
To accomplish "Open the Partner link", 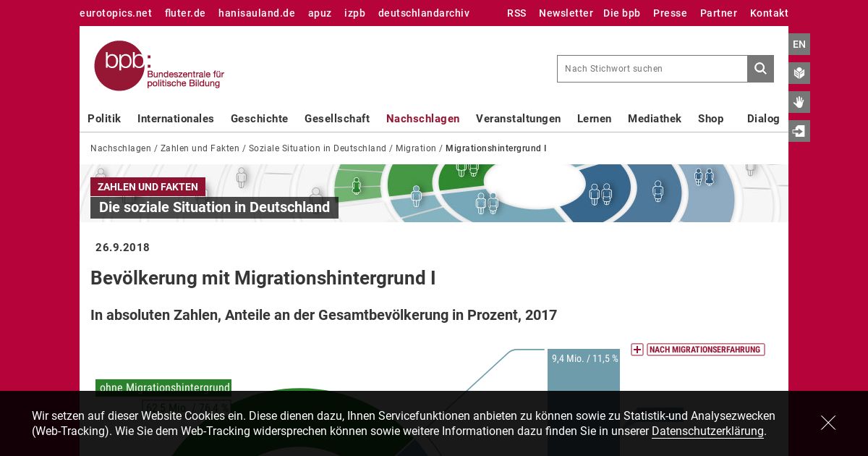I will click(x=718, y=13).
